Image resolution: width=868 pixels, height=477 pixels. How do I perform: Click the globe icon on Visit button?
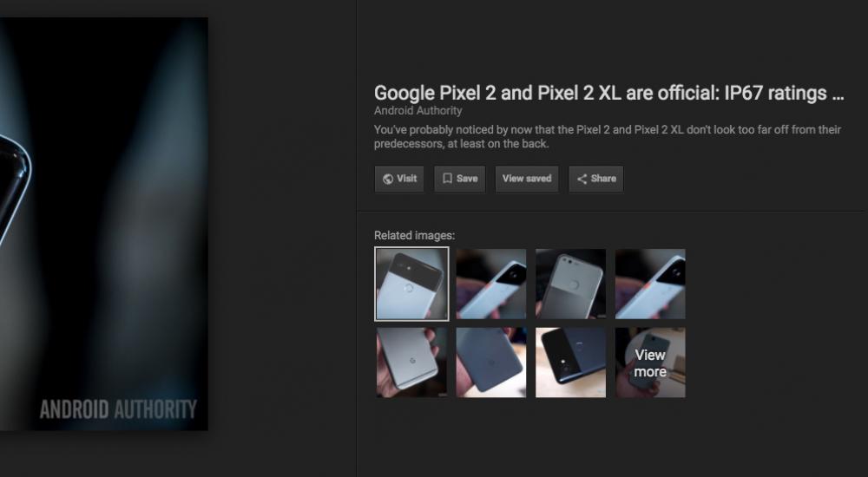(x=388, y=179)
